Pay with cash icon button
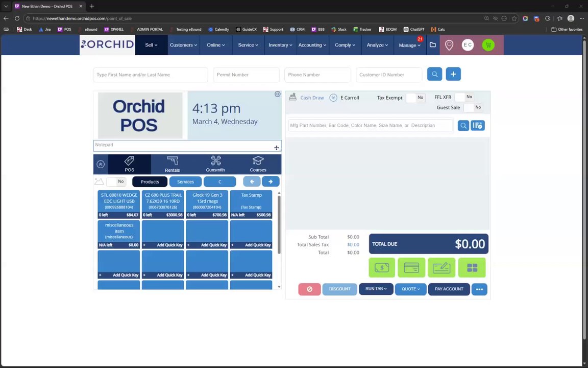 click(x=382, y=267)
